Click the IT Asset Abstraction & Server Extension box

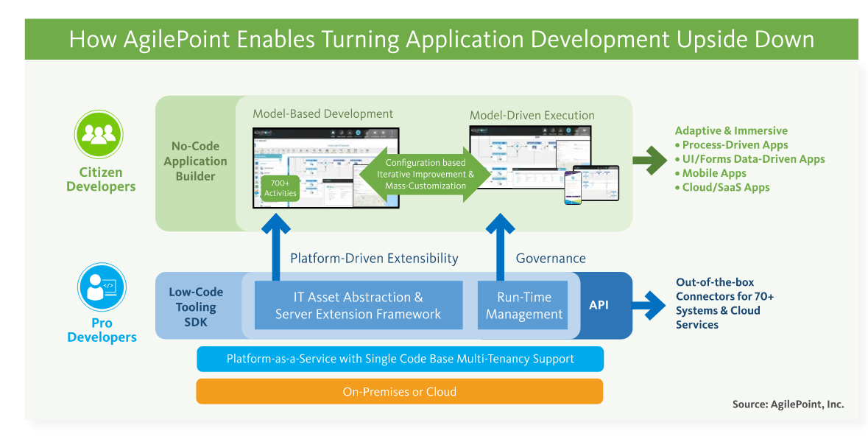coord(358,305)
